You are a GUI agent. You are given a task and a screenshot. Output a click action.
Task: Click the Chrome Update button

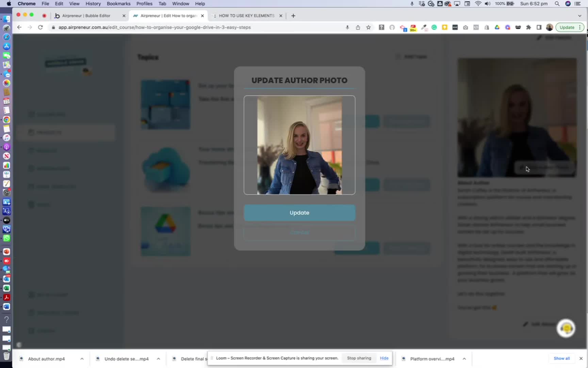570,27
